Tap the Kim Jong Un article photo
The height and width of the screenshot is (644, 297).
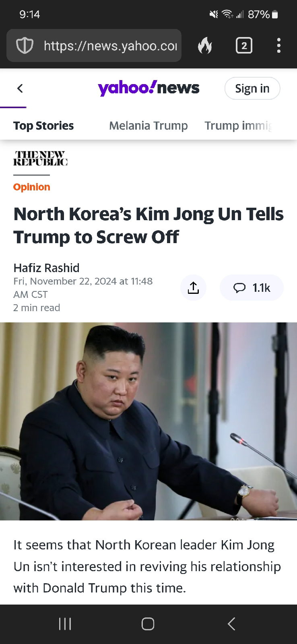pos(148,421)
